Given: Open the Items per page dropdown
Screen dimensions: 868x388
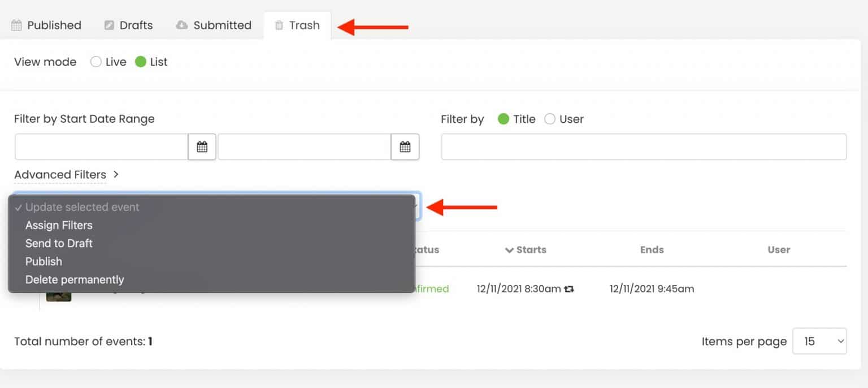Looking at the screenshot, I should pyautogui.click(x=819, y=341).
